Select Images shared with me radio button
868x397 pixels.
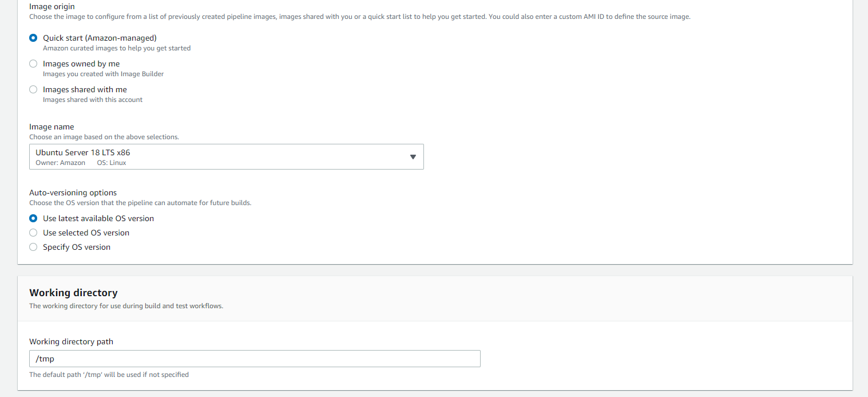33,89
